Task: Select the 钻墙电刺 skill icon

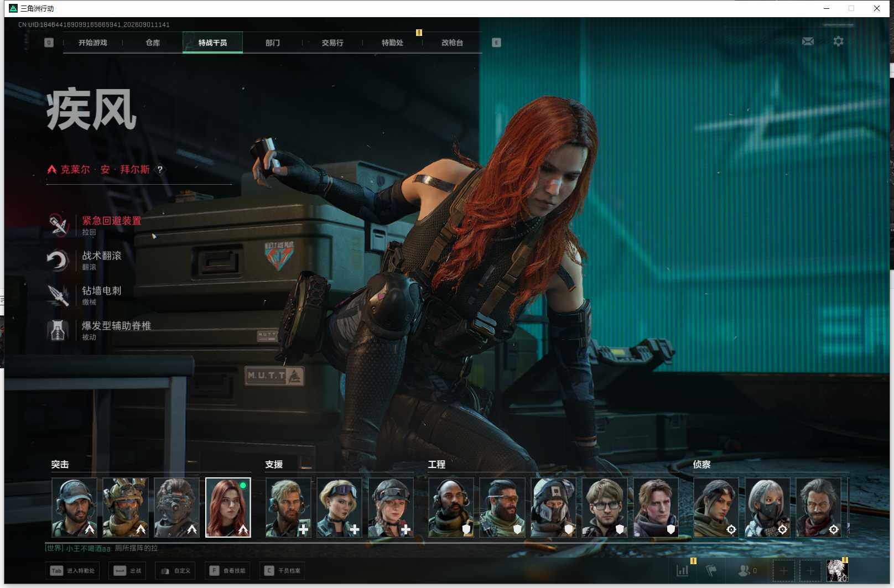Action: pyautogui.click(x=58, y=295)
